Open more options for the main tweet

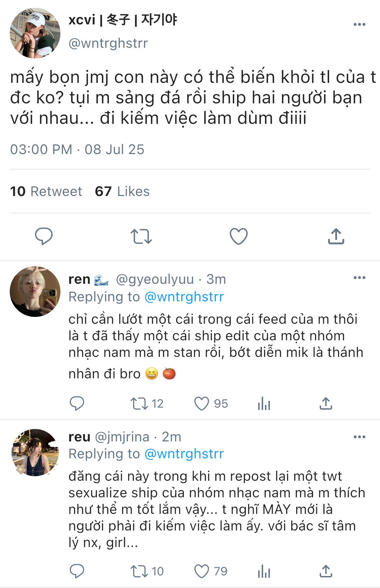click(359, 25)
